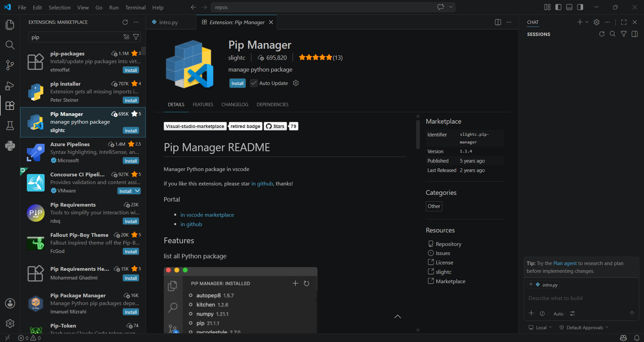Install the pip-packages extension
644x342 pixels.
pos(131,70)
